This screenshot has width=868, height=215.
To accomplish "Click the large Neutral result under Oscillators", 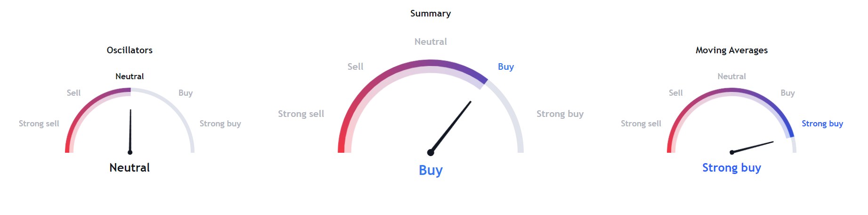I will click(x=130, y=167).
